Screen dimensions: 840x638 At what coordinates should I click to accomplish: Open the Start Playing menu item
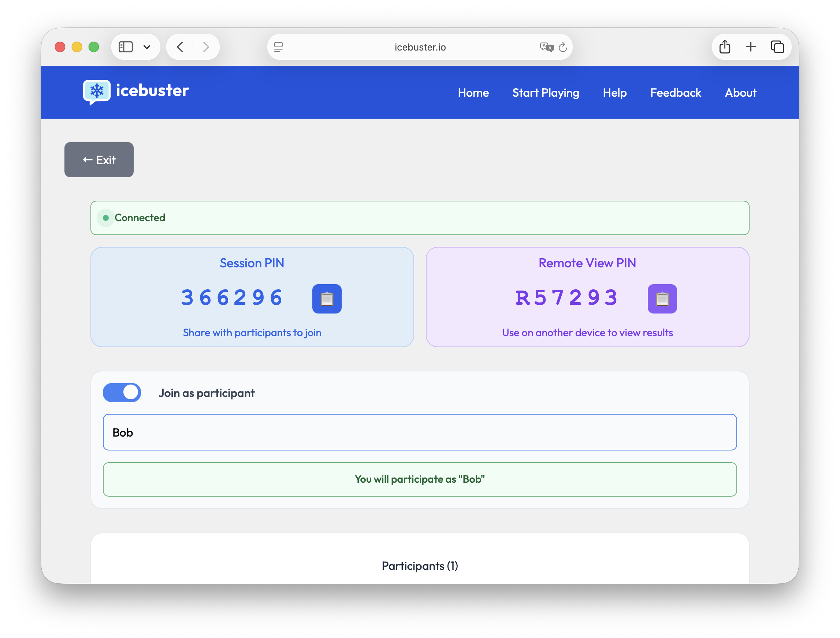tap(546, 93)
